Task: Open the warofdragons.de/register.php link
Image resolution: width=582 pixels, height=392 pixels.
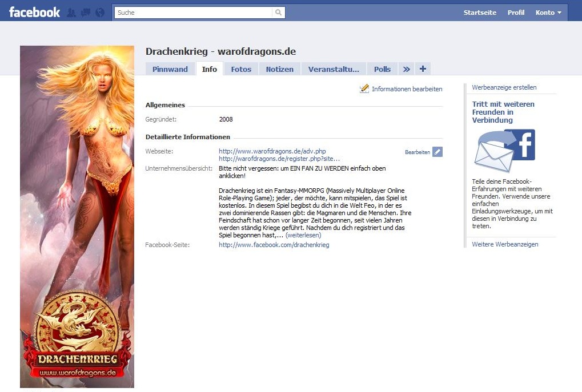Action: coord(279,159)
